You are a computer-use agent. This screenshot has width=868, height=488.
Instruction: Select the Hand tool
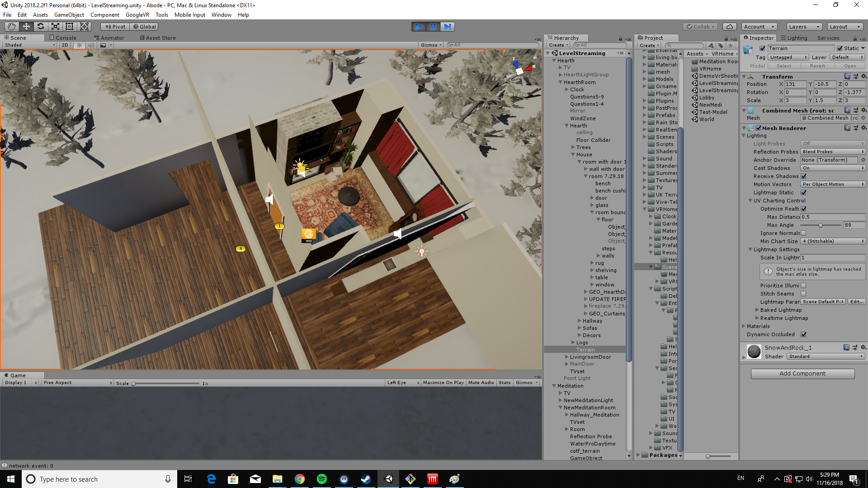[11, 27]
